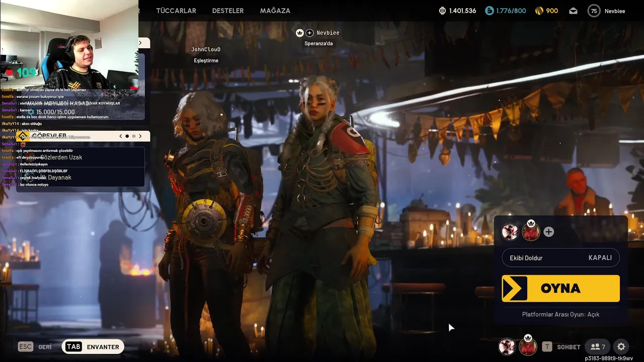Click crowned avatar in bottom bar
The height and width of the screenshot is (362, 644).
528,347
